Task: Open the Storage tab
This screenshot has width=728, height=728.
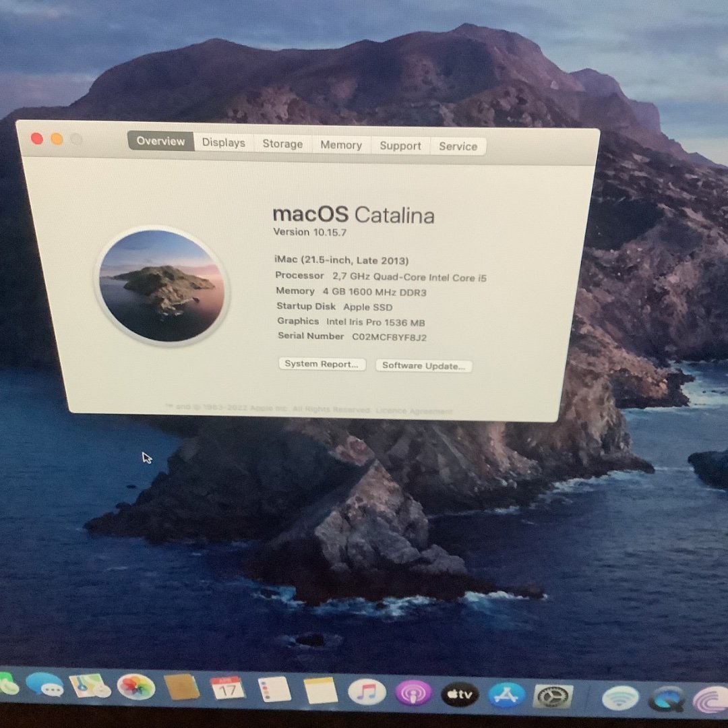Action: (282, 144)
